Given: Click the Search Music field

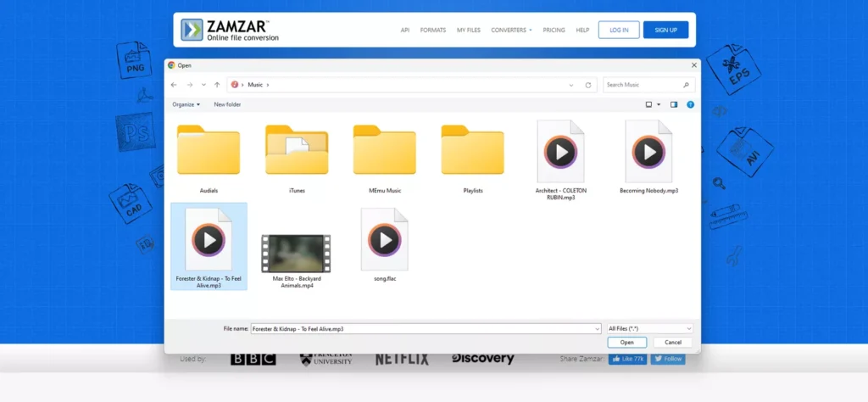Looking at the screenshot, I should pos(643,85).
